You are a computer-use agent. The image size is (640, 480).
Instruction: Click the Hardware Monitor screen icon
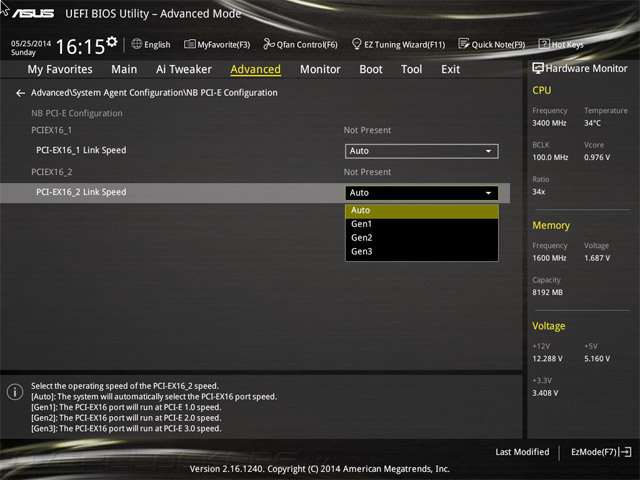(538, 68)
